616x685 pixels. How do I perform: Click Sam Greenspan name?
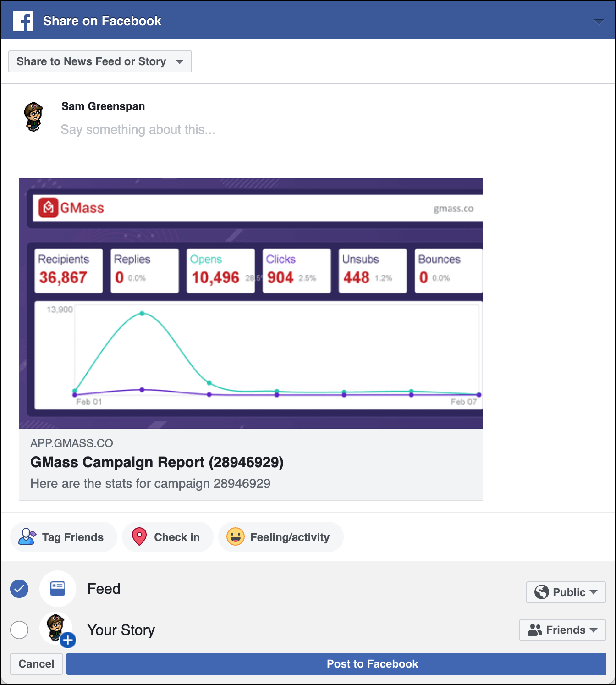point(103,106)
